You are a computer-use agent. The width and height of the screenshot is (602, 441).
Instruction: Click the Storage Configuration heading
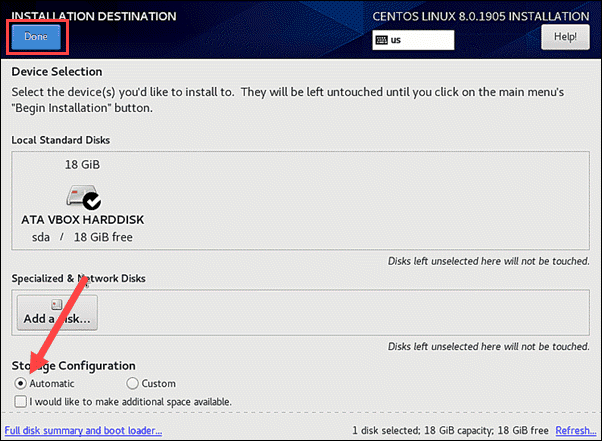pos(73,366)
